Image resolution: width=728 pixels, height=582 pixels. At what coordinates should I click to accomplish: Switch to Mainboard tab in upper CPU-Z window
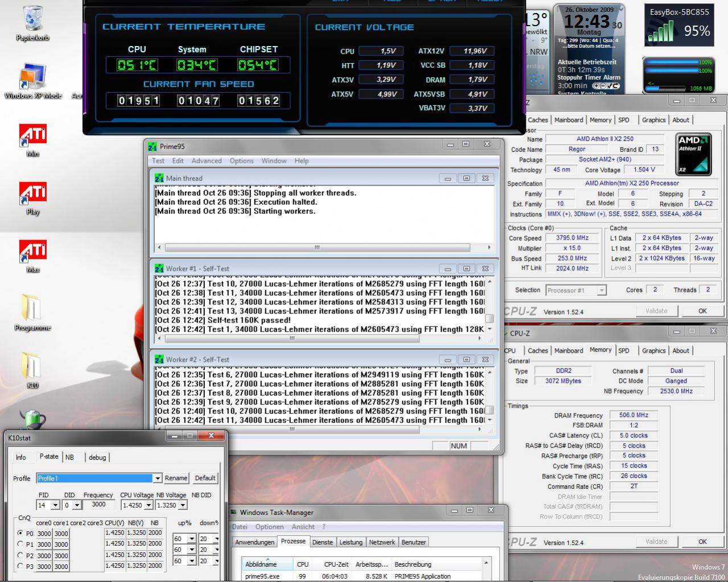(569, 120)
